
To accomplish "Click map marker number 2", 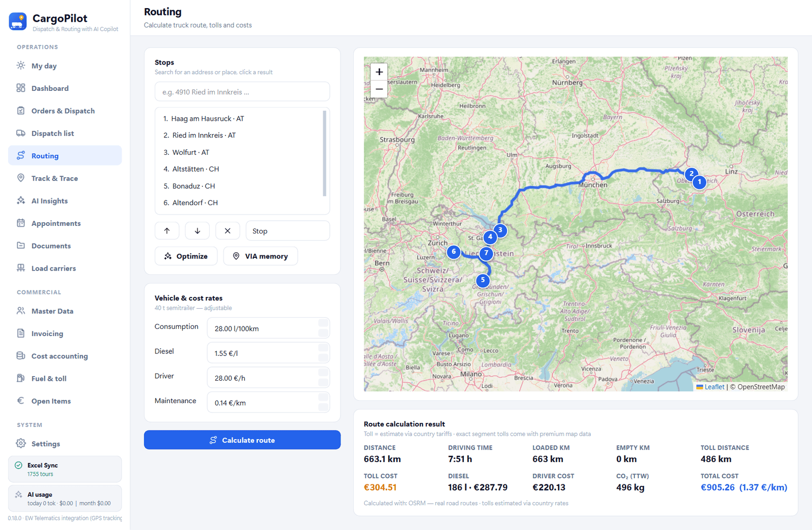I will point(691,174).
